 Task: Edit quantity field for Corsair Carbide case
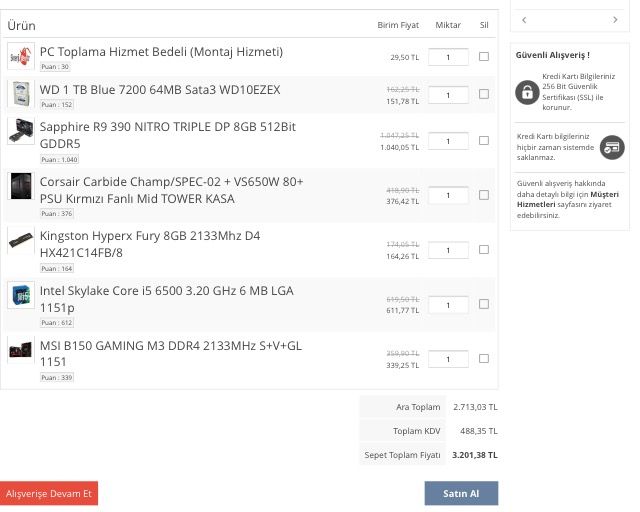(448, 196)
